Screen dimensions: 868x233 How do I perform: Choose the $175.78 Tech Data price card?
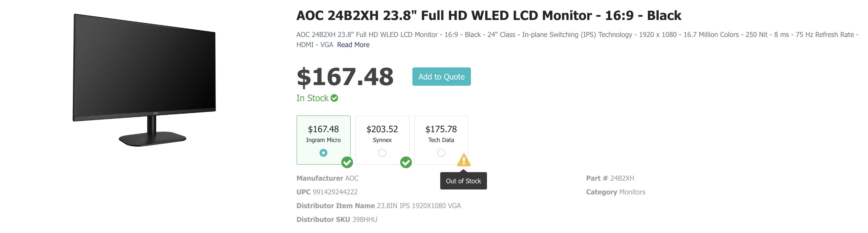click(x=441, y=140)
